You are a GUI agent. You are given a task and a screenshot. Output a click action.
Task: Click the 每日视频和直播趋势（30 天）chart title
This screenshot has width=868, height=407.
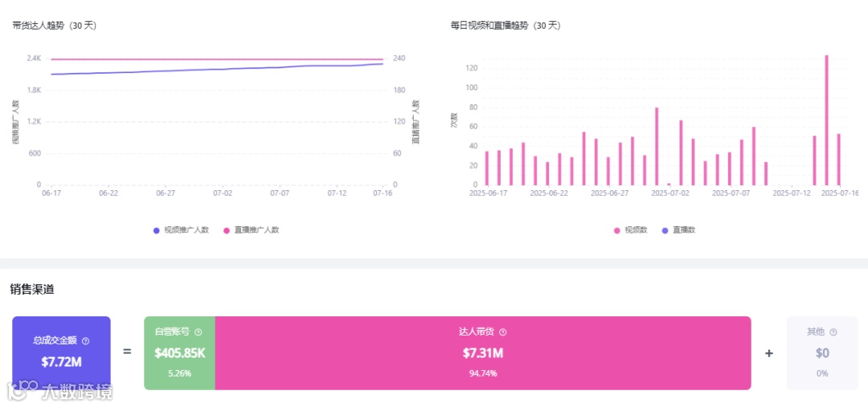(506, 26)
